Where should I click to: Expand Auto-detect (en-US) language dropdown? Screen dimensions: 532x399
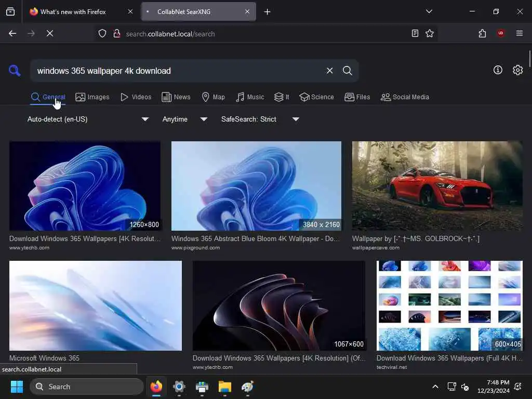pyautogui.click(x=88, y=119)
